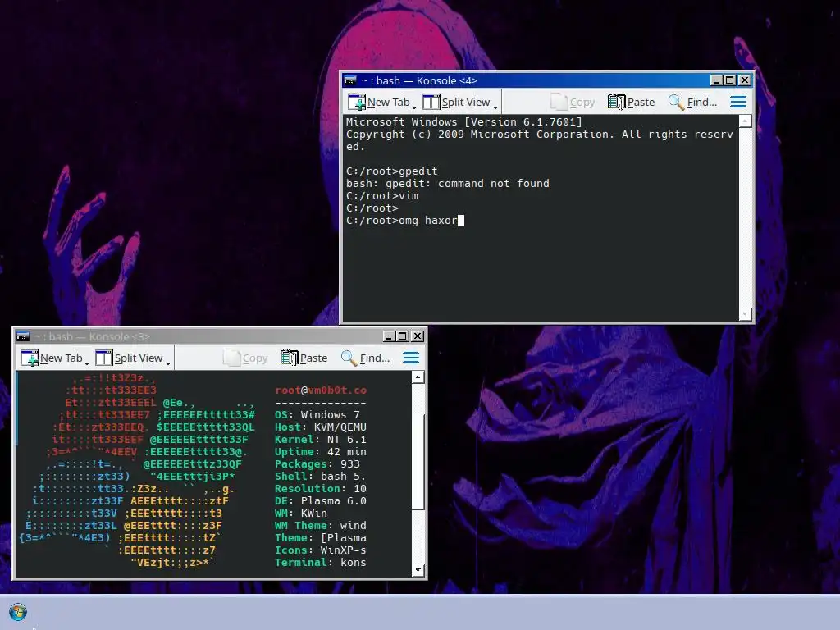Click scroll down arrow in Konsole <3>
Screen dimensions: 840x630
[418, 570]
